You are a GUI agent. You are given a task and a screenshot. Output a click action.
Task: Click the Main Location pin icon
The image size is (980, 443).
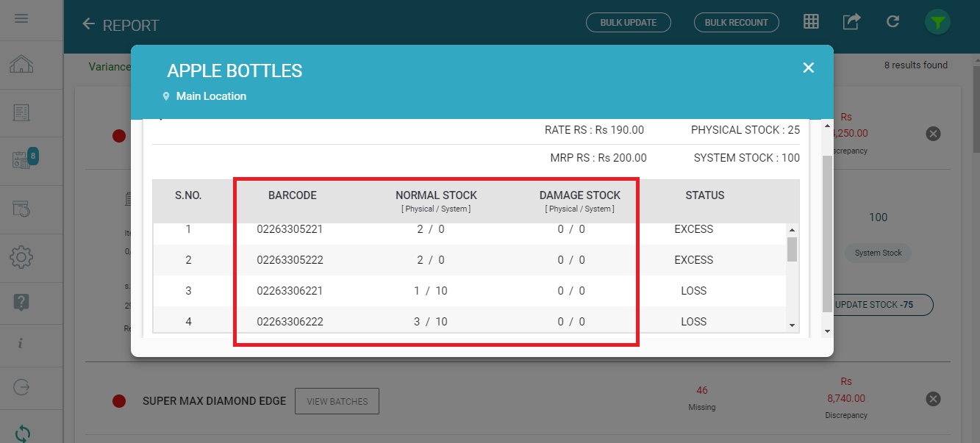[166, 96]
